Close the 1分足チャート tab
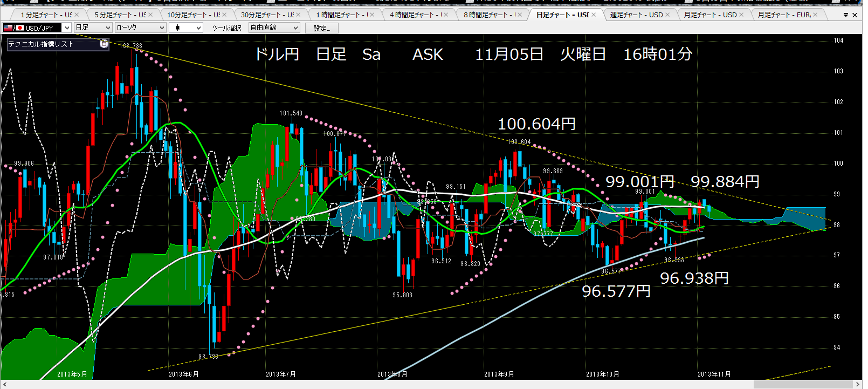The width and height of the screenshot is (868, 389). pos(77,15)
